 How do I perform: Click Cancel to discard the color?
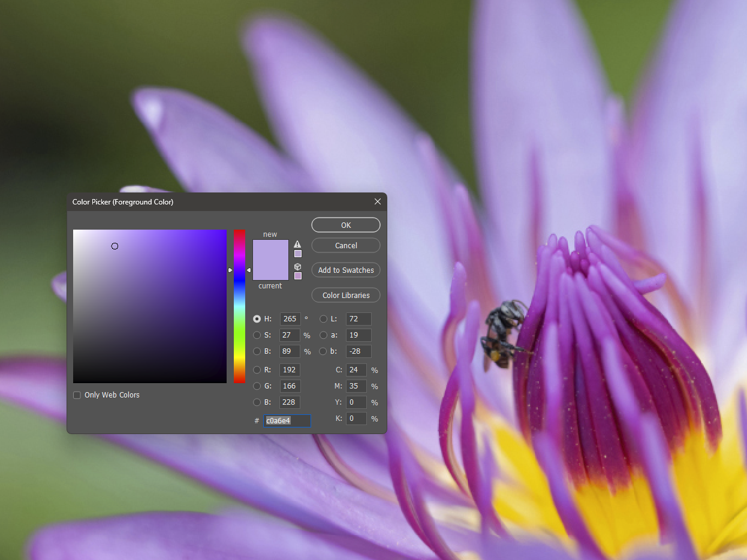pyautogui.click(x=345, y=245)
